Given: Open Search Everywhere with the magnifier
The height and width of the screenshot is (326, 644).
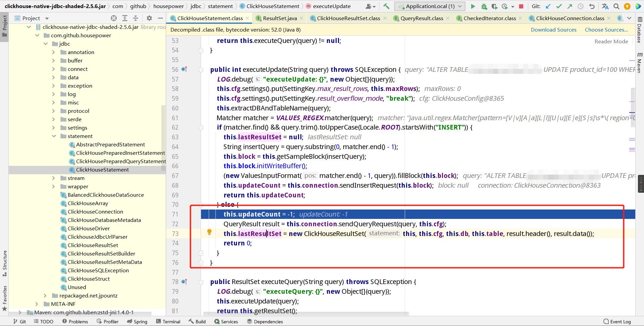Looking at the screenshot, I should click(616, 6).
